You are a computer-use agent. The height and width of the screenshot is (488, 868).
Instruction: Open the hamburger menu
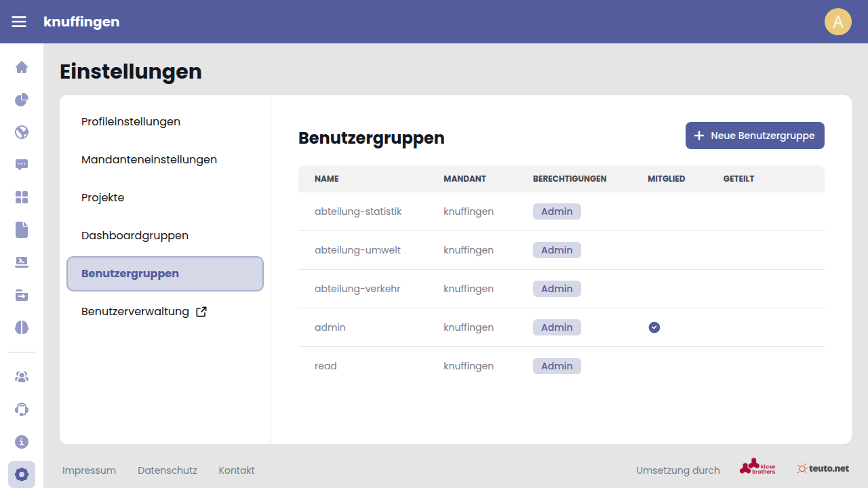tap(19, 22)
